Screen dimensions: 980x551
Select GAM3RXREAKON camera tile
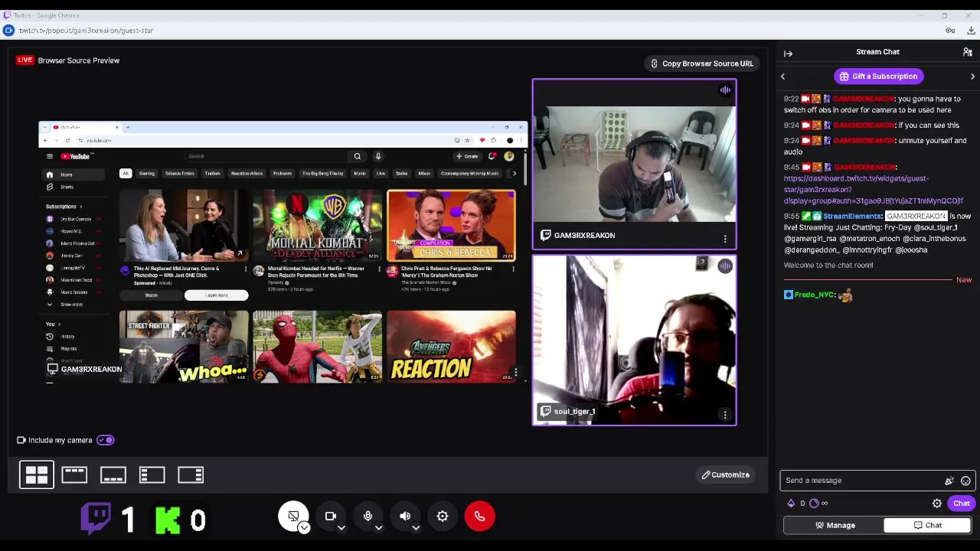point(635,164)
